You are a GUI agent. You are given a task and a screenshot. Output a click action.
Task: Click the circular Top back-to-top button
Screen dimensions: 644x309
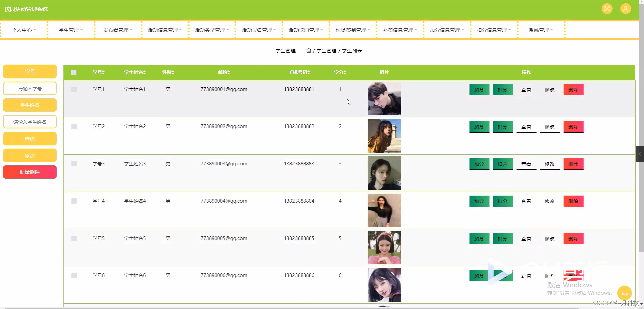(624, 293)
